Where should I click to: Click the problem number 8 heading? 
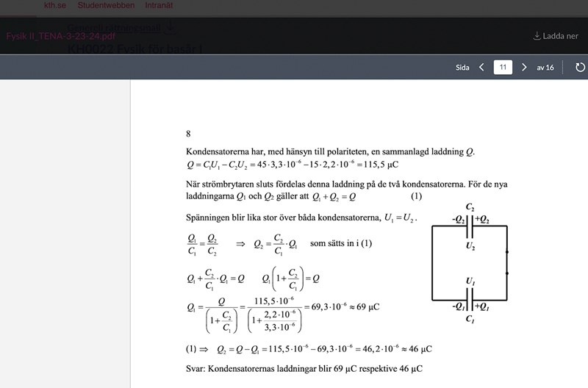pyautogui.click(x=189, y=134)
